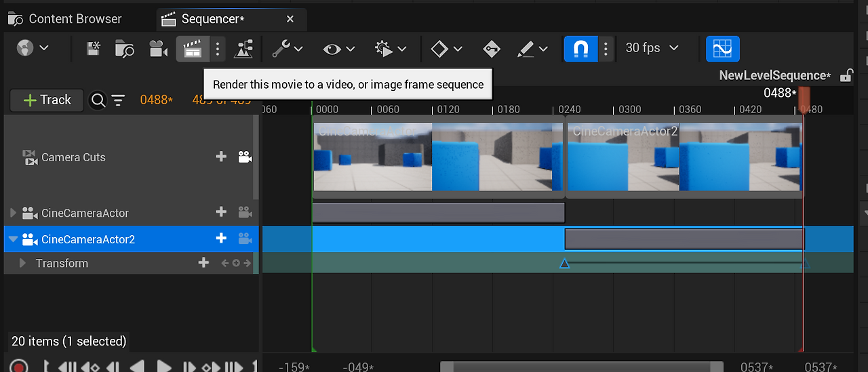Open the 30 fps frame rate dropdown

pyautogui.click(x=652, y=48)
